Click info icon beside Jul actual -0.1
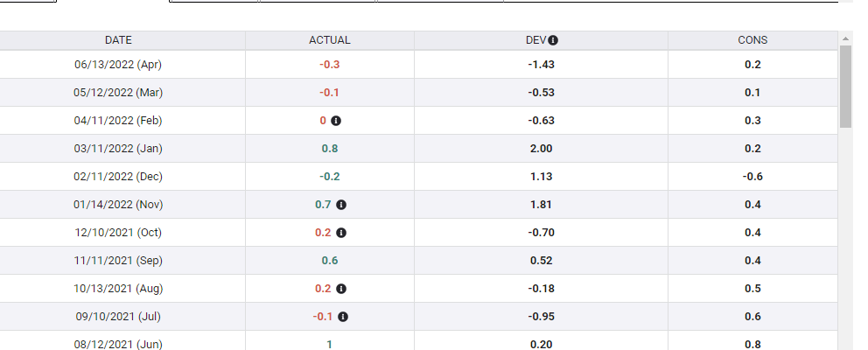This screenshot has width=868, height=350. pos(343,317)
